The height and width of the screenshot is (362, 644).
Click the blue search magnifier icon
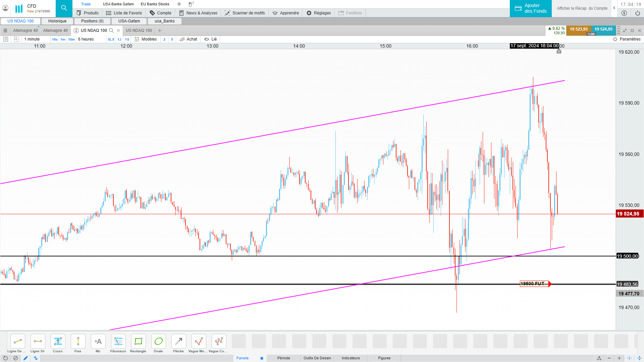(x=64, y=8)
